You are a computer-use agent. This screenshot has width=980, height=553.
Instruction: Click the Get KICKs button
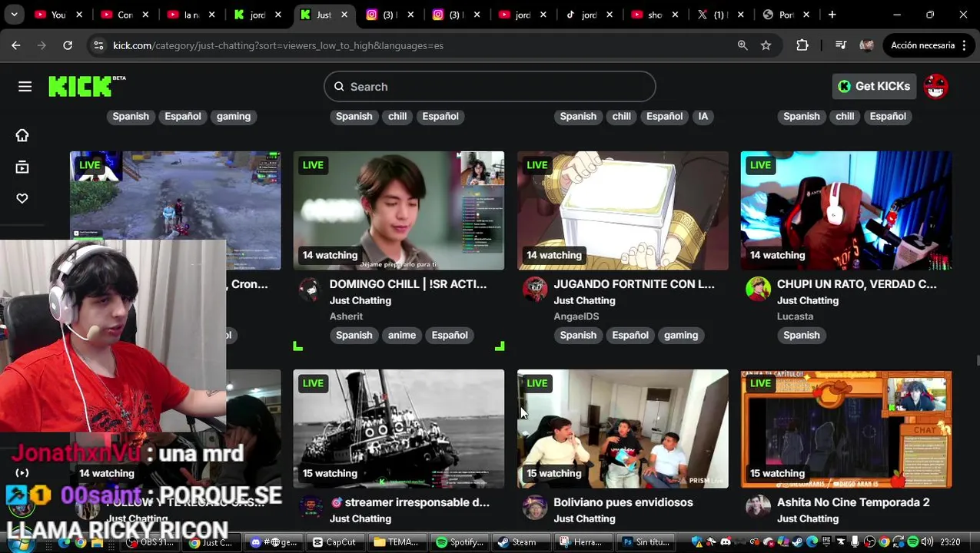pos(874,86)
